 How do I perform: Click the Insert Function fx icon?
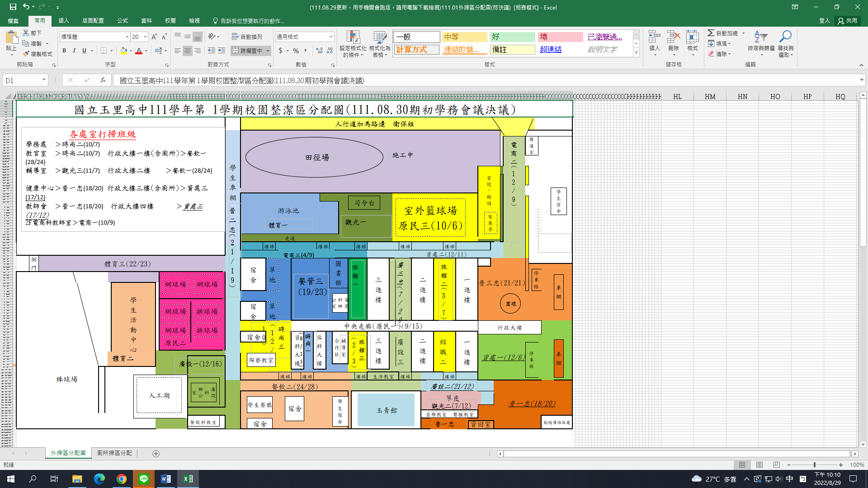[103, 80]
